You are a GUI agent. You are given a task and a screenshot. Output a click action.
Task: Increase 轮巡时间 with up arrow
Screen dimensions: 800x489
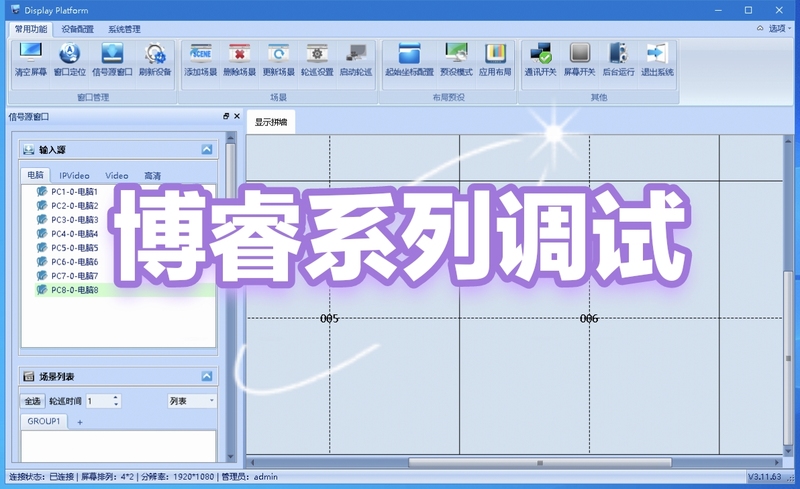[x=116, y=398]
